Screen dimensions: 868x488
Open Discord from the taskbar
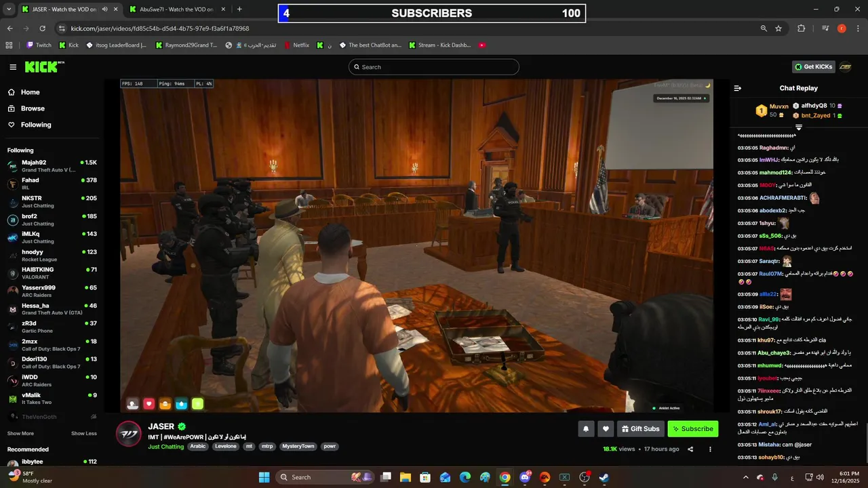pos(524,477)
